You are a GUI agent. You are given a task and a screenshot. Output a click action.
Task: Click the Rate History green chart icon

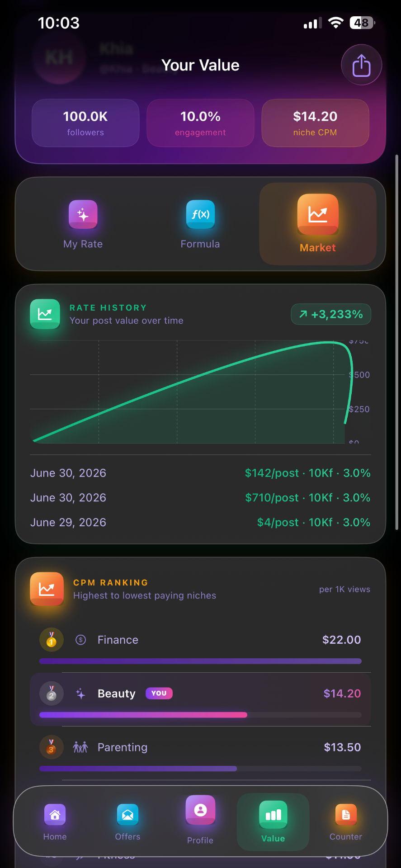tap(45, 314)
